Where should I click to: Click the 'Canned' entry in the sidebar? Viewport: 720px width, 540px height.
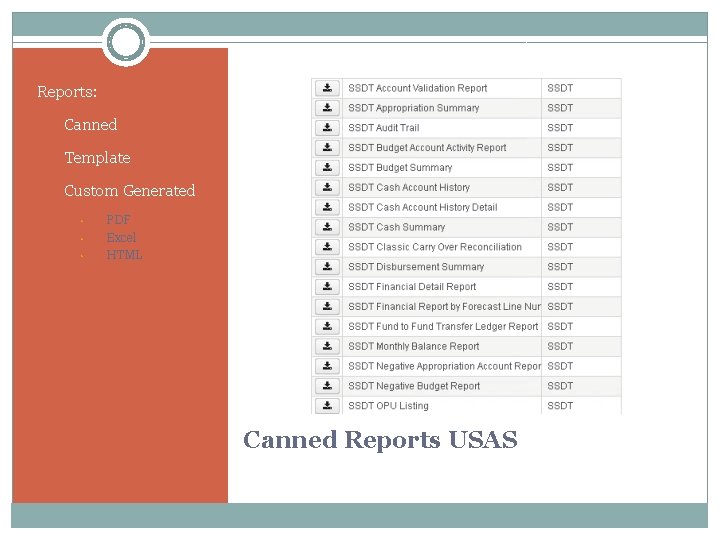click(90, 124)
